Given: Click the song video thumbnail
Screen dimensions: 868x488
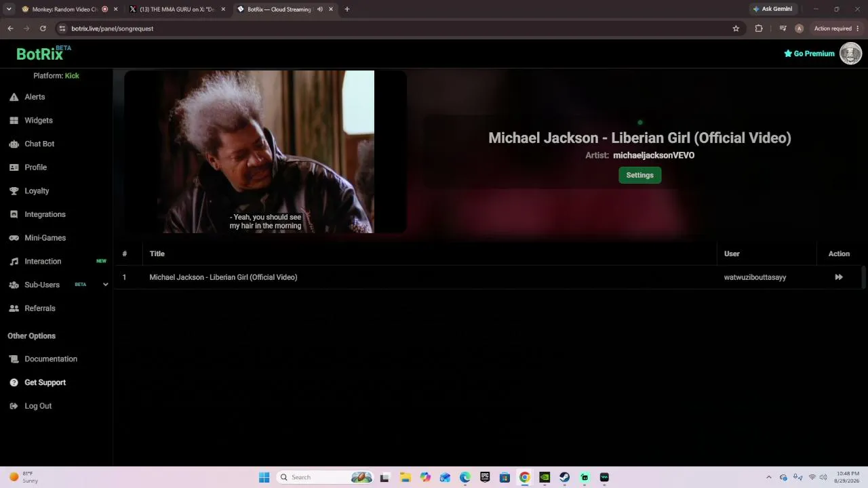Looking at the screenshot, I should click(266, 152).
